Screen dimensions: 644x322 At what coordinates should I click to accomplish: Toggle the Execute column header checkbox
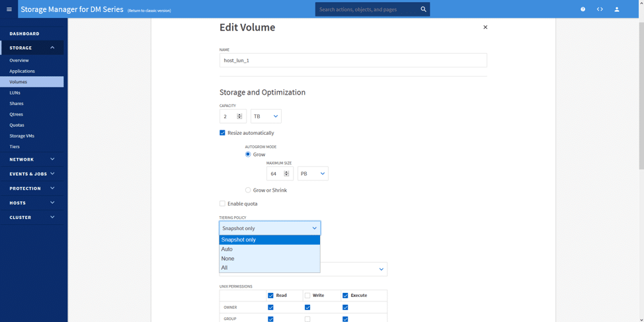pos(345,296)
